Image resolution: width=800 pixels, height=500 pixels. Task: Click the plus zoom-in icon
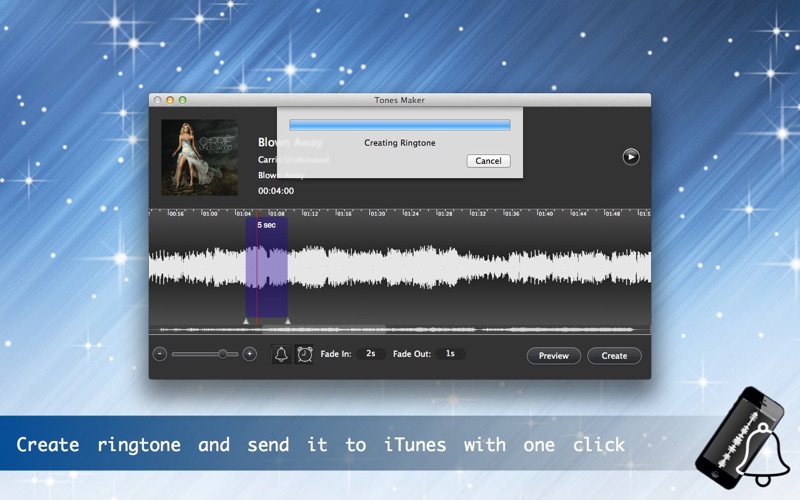click(250, 354)
